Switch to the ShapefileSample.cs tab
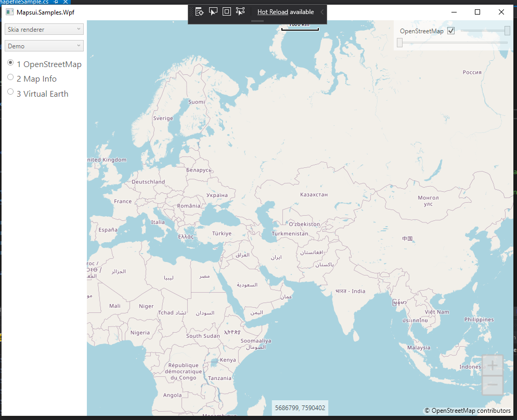Image resolution: width=517 pixels, height=420 pixels. pyautogui.click(x=26, y=2)
